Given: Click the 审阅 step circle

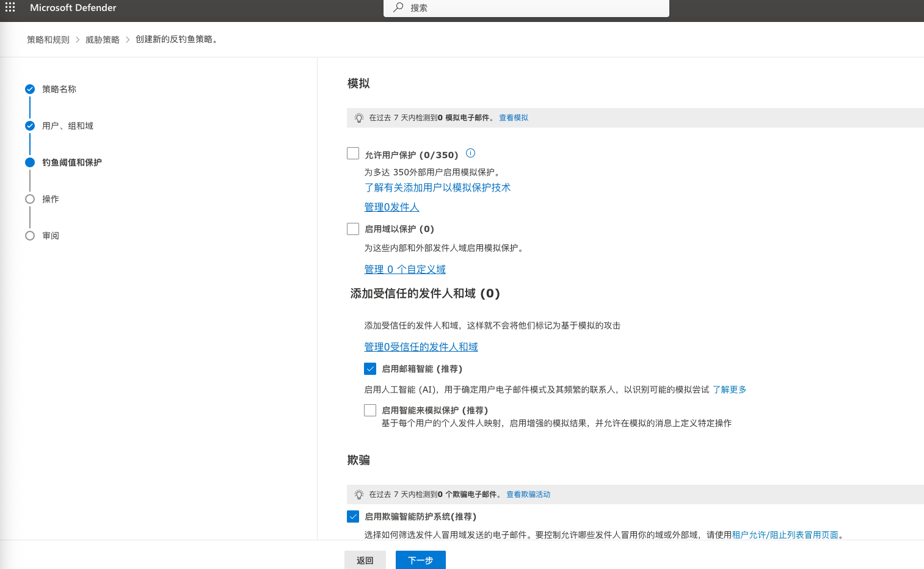Looking at the screenshot, I should point(30,236).
